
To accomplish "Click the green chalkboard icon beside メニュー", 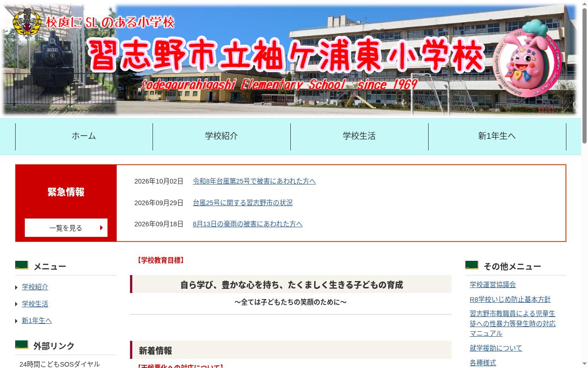I will [x=22, y=265].
